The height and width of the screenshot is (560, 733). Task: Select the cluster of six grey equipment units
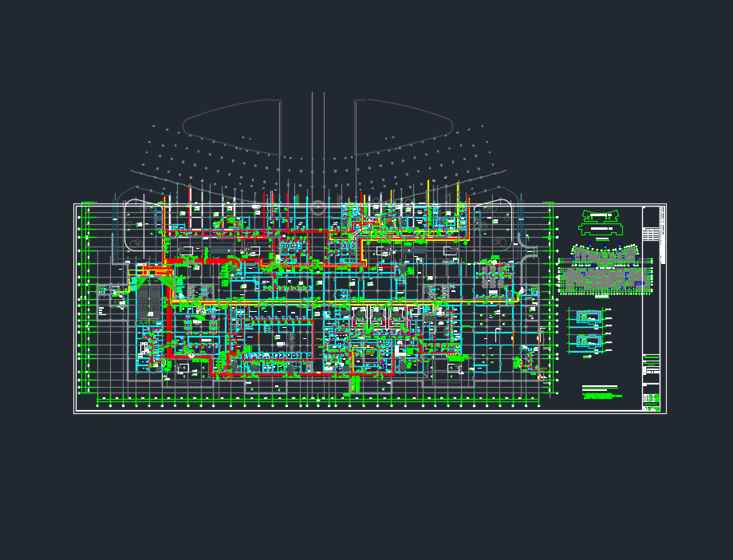pos(491,281)
